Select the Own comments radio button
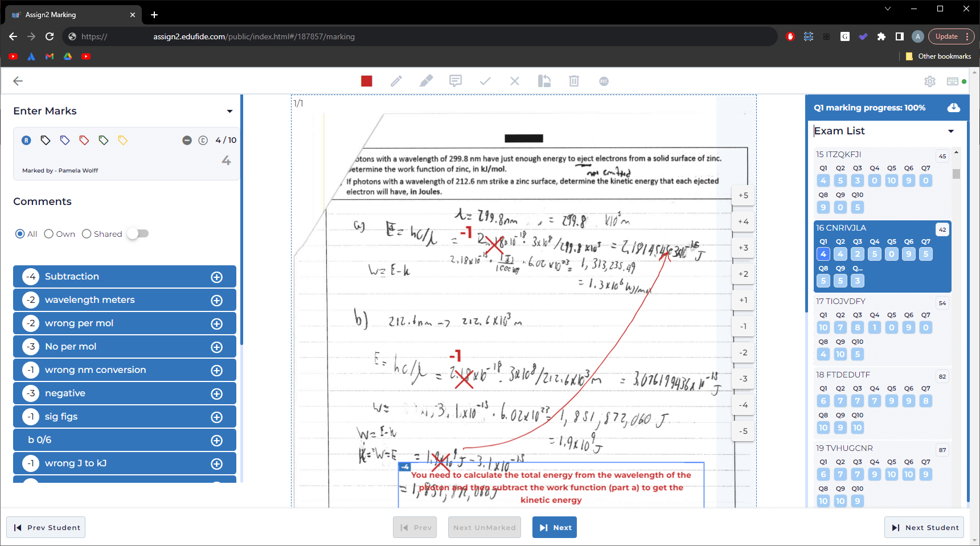This screenshot has width=980, height=546. [49, 234]
